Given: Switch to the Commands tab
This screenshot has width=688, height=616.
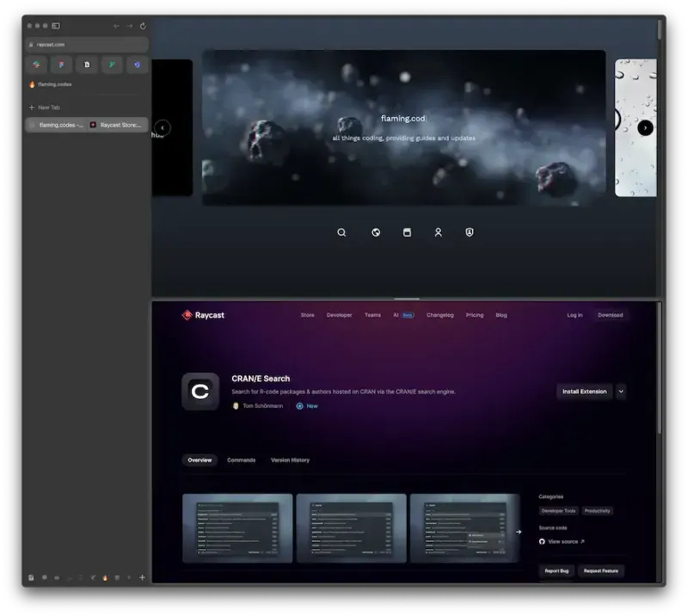Looking at the screenshot, I should [x=242, y=460].
